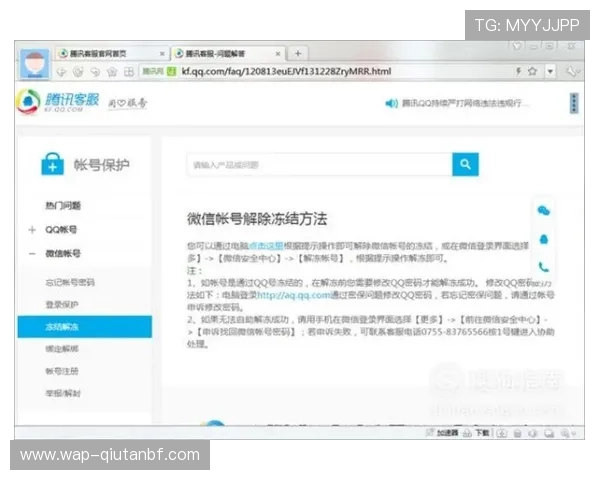Click the QQ penguin float icon
600x480 pixels.
point(544,240)
